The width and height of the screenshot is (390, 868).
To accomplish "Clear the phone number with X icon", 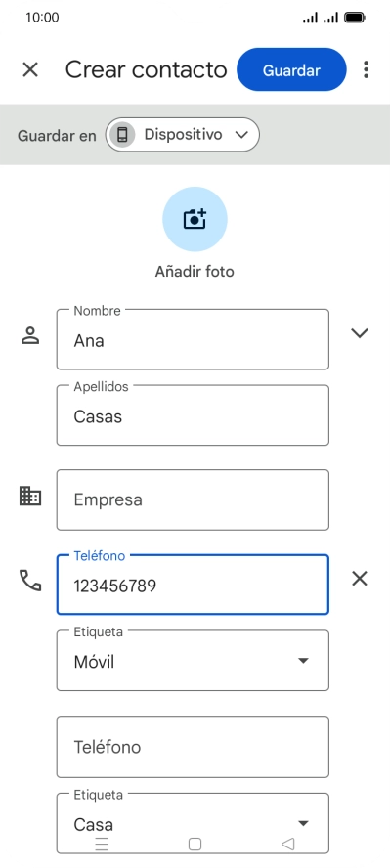I will (x=360, y=579).
